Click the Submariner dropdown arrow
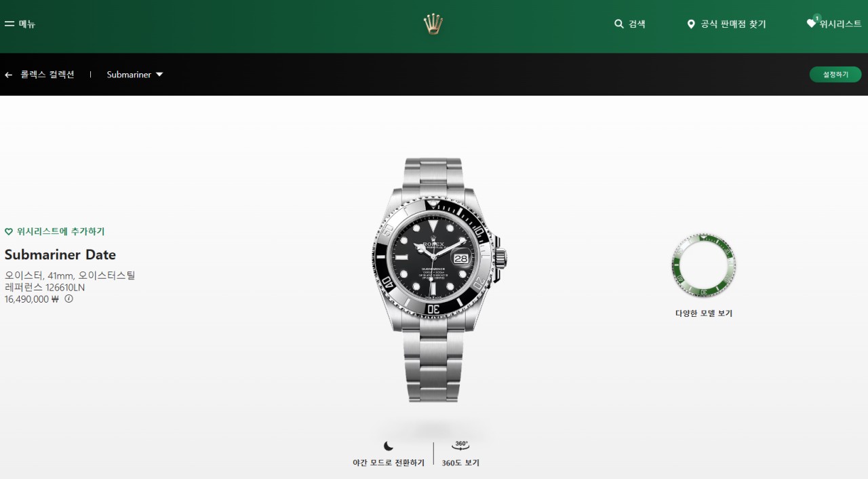This screenshot has height=479, width=868. [159, 75]
